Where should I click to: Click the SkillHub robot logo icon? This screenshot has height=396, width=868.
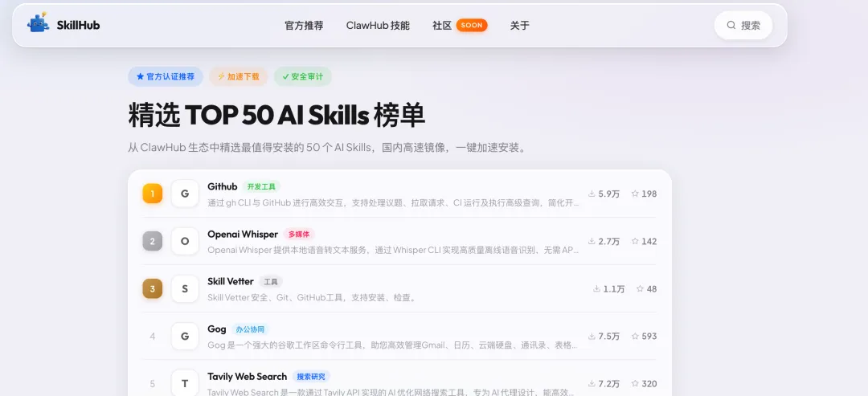coord(39,23)
